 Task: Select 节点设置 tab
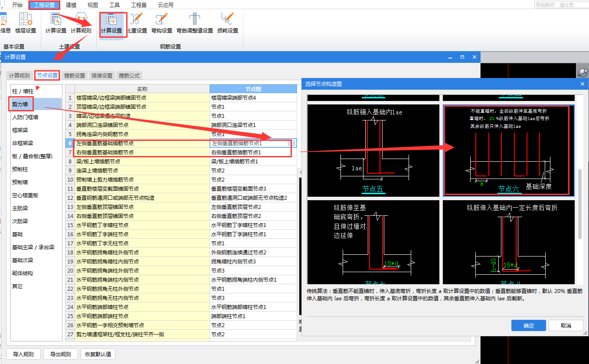tap(47, 75)
